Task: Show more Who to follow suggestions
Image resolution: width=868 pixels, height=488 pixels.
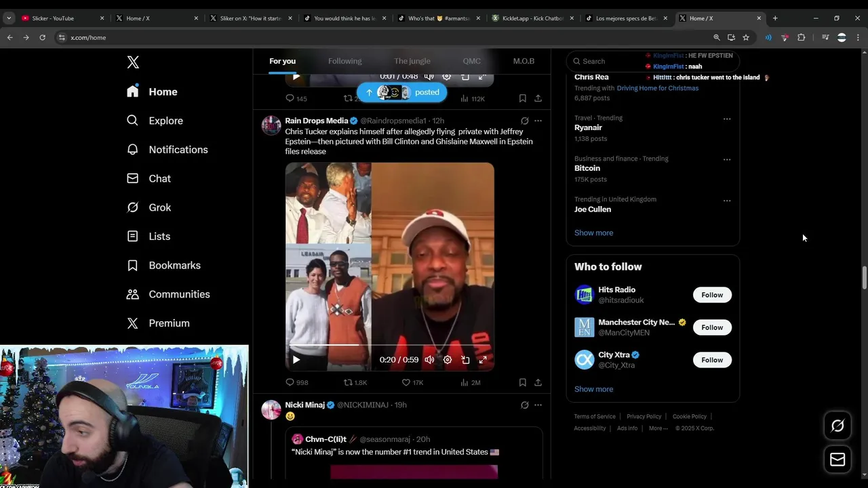Action: [x=593, y=389]
